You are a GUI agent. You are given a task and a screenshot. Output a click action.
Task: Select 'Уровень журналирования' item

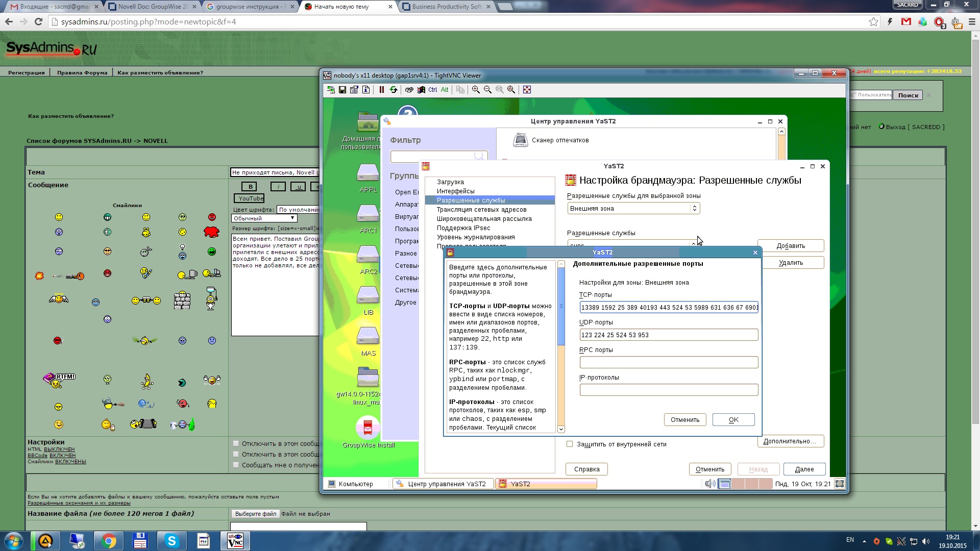(476, 237)
